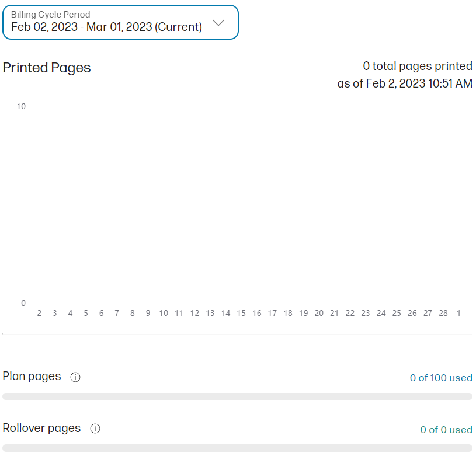Select day 15 on the chart axis
Image resolution: width=476 pixels, height=456 pixels.
click(241, 313)
